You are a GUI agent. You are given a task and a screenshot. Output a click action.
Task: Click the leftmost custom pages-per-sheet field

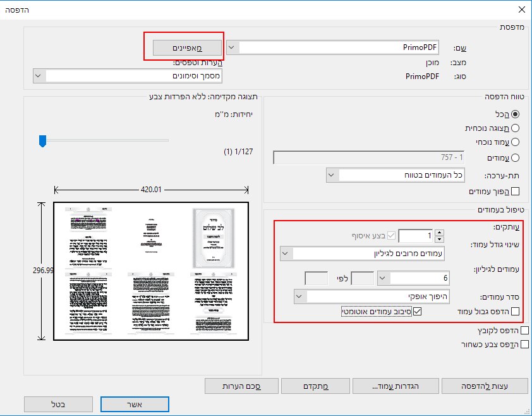coord(316,278)
